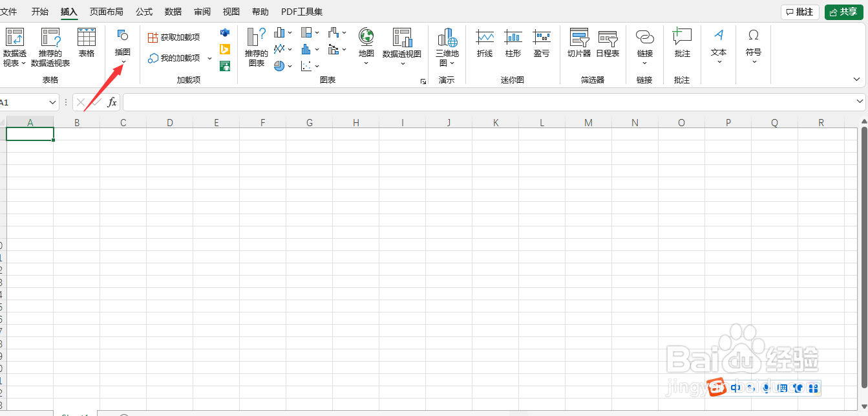Open combo chart dropdown

pyautogui.click(x=337, y=49)
